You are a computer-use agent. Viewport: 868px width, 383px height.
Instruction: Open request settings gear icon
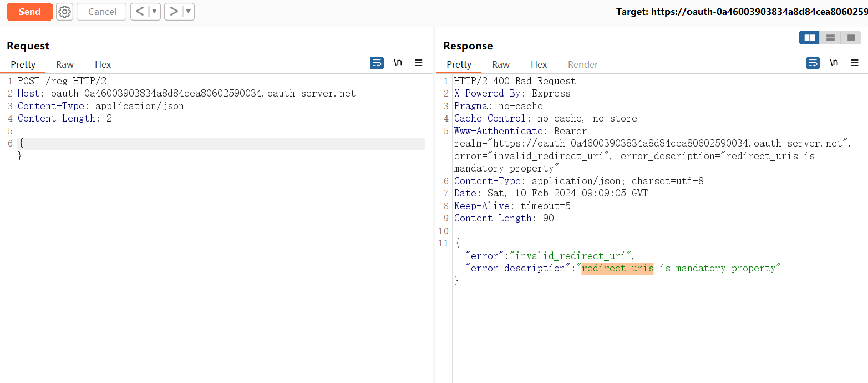pyautogui.click(x=65, y=12)
